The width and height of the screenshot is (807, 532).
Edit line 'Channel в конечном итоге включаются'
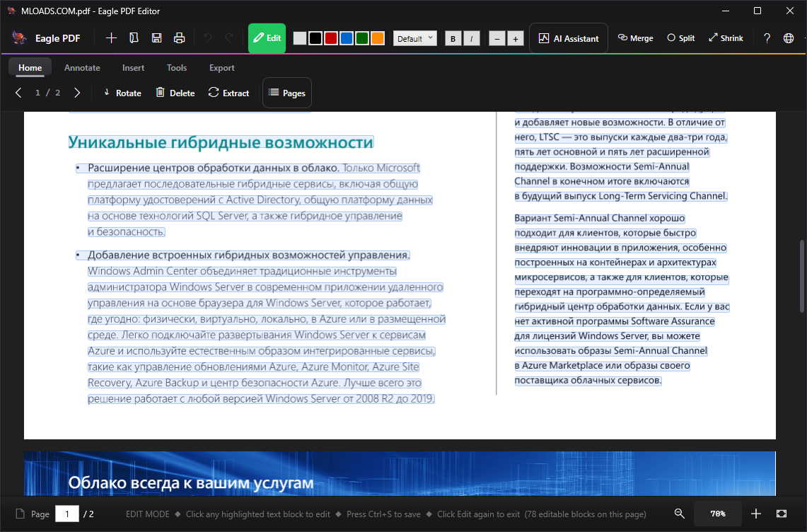602,181
